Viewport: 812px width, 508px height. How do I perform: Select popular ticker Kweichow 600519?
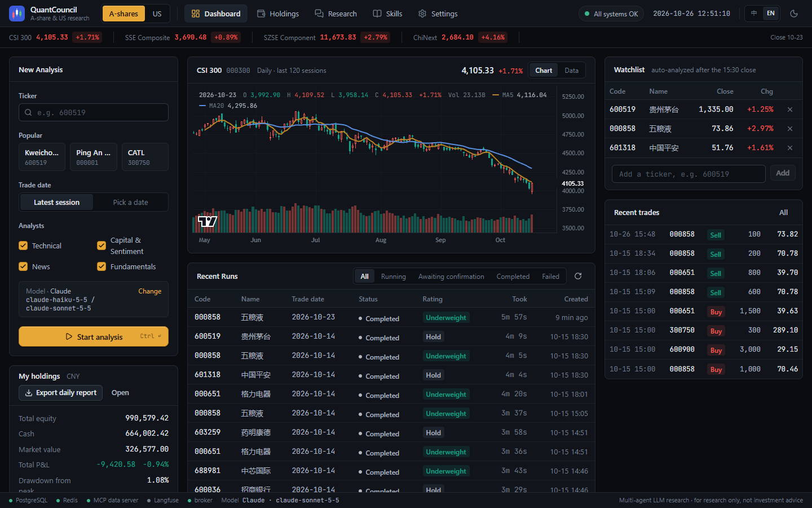pos(42,157)
